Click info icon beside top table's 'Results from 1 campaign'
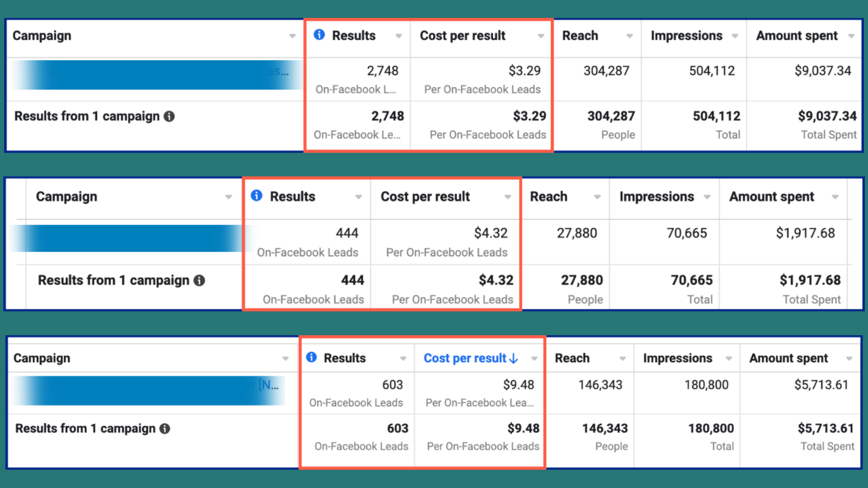Viewport: 868px width, 488px height. click(169, 117)
